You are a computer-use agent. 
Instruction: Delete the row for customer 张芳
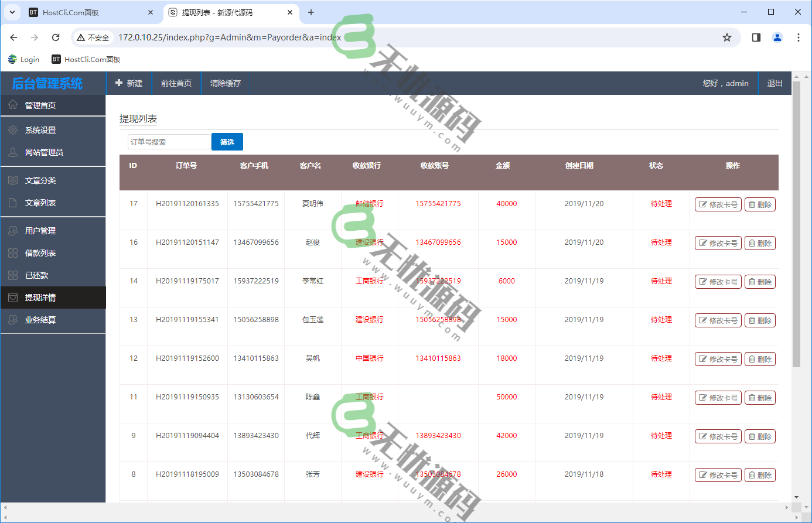[760, 475]
